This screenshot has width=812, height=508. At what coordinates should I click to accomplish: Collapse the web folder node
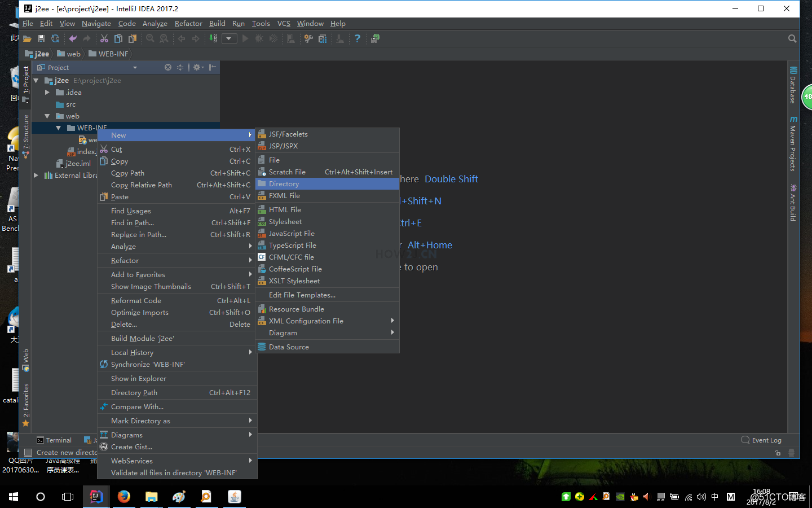tap(47, 116)
